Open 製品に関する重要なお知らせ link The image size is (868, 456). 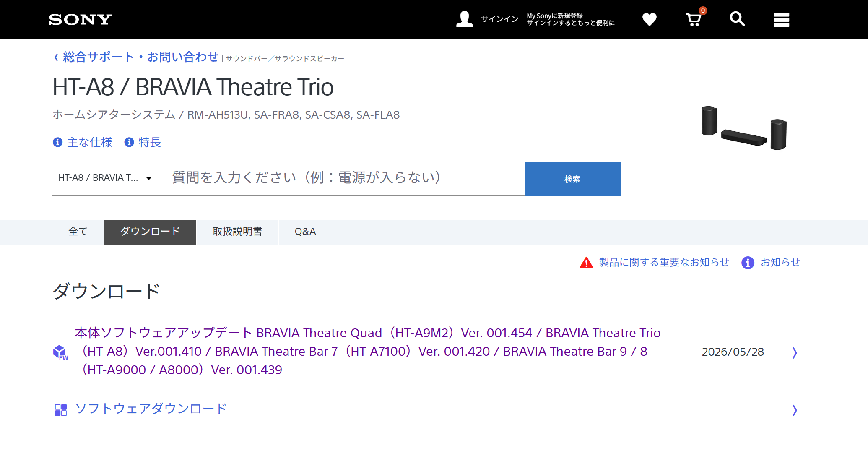pyautogui.click(x=664, y=263)
